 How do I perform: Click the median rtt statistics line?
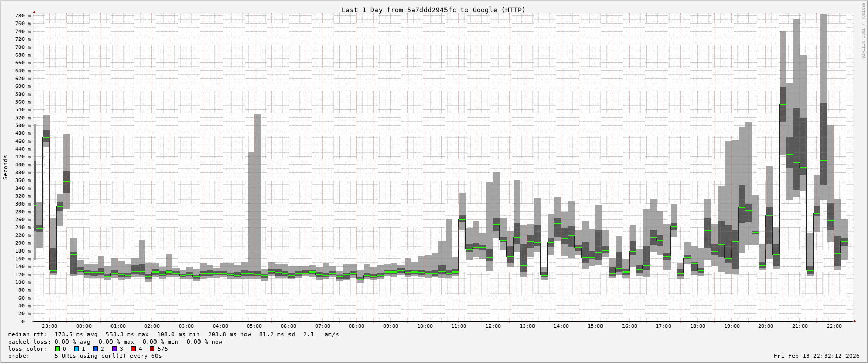click(x=173, y=334)
